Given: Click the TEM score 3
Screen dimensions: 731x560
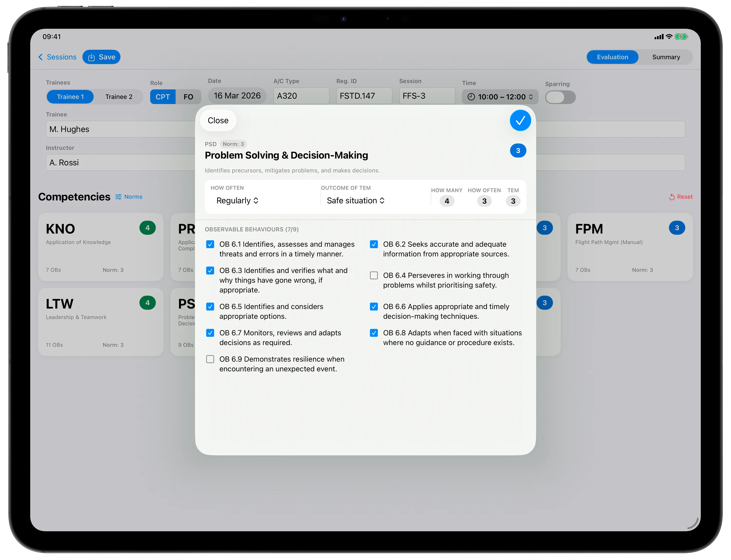Looking at the screenshot, I should 513,201.
